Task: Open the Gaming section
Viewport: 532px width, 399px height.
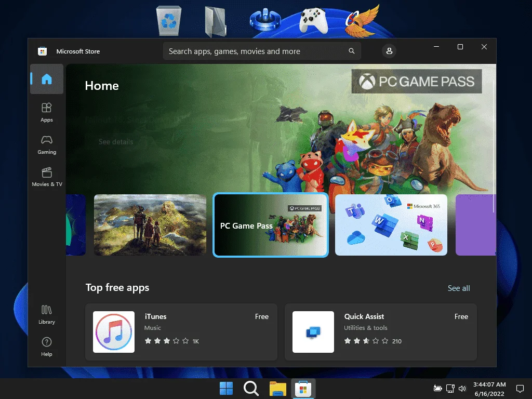Action: click(x=46, y=145)
